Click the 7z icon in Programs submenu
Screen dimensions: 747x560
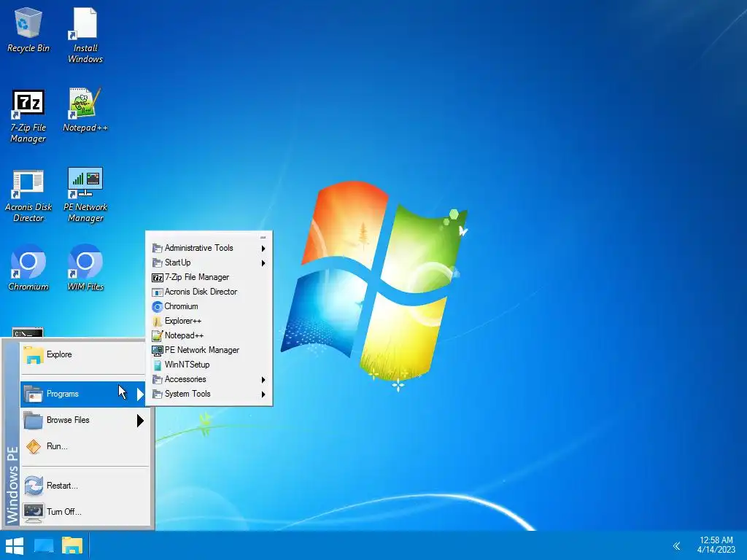pos(158,278)
